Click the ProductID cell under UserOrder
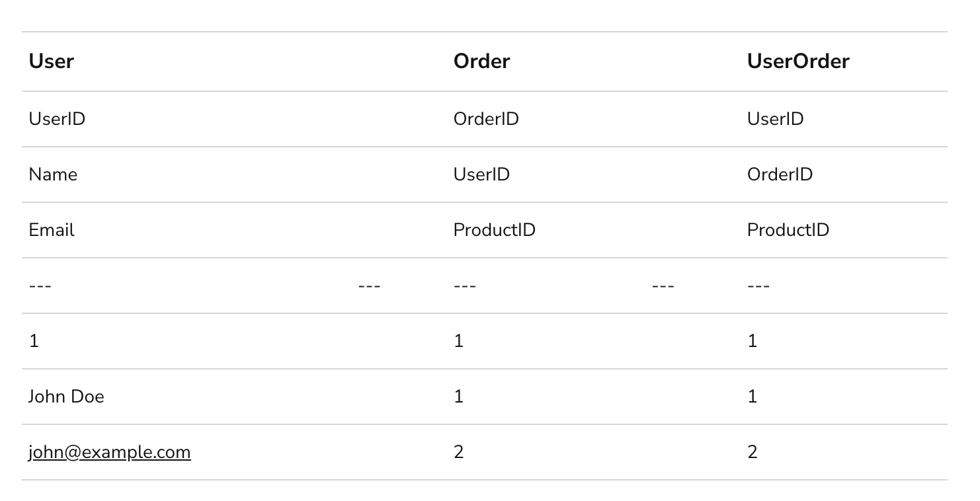 [788, 230]
